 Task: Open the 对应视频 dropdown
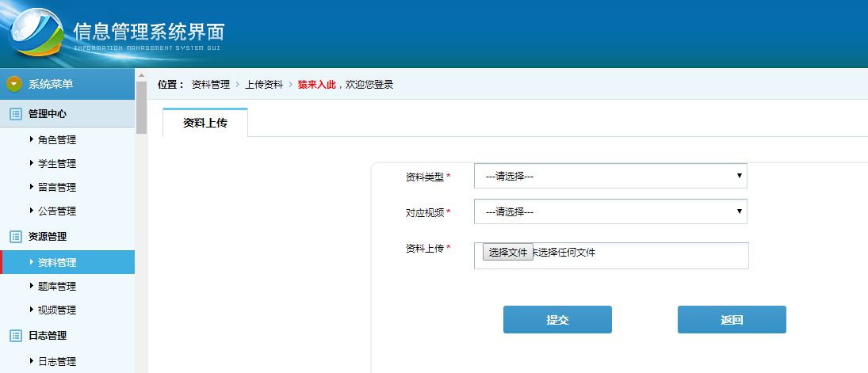[610, 211]
